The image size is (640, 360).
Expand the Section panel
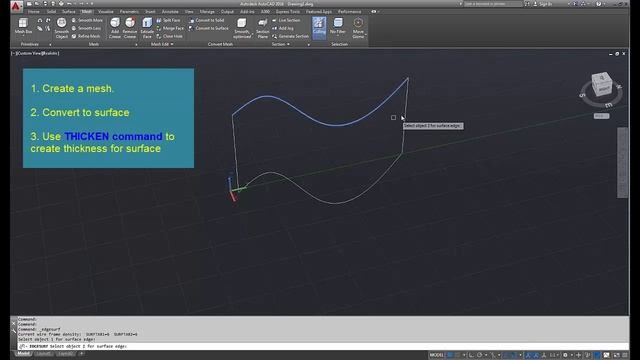[x=280, y=44]
